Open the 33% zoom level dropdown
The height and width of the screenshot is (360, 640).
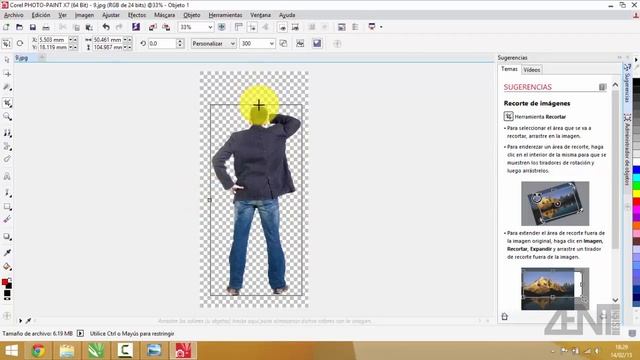(x=210, y=27)
